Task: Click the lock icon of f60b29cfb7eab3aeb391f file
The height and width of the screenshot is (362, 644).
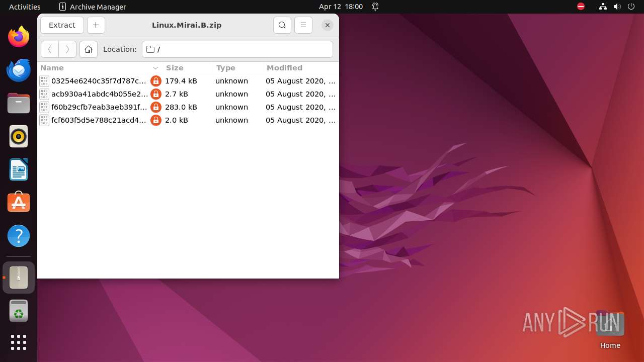Action: click(156, 107)
